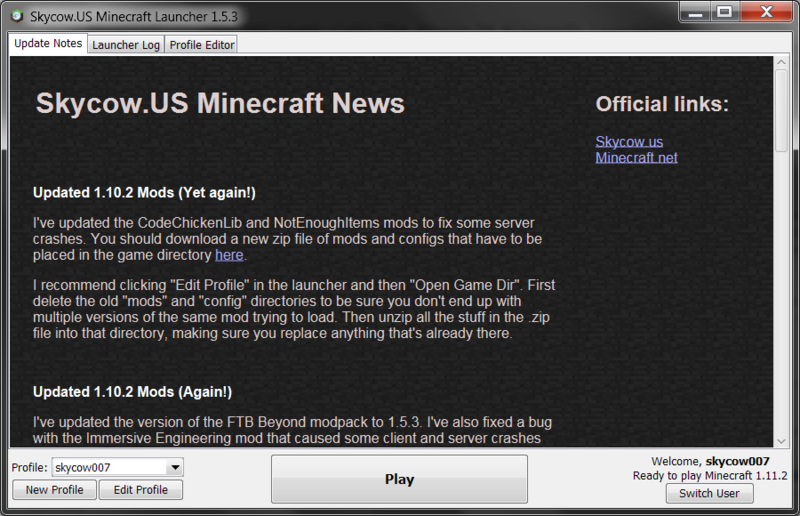
Task: Click 'Welcome, skycow007' text
Action: 710,461
